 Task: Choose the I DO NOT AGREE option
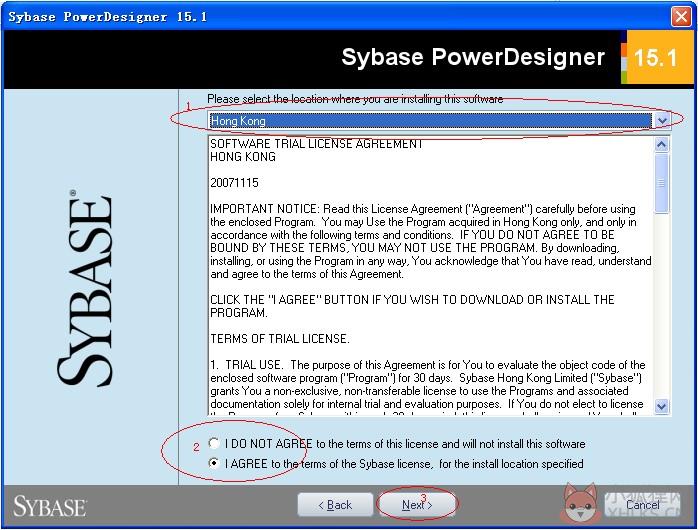(214, 443)
